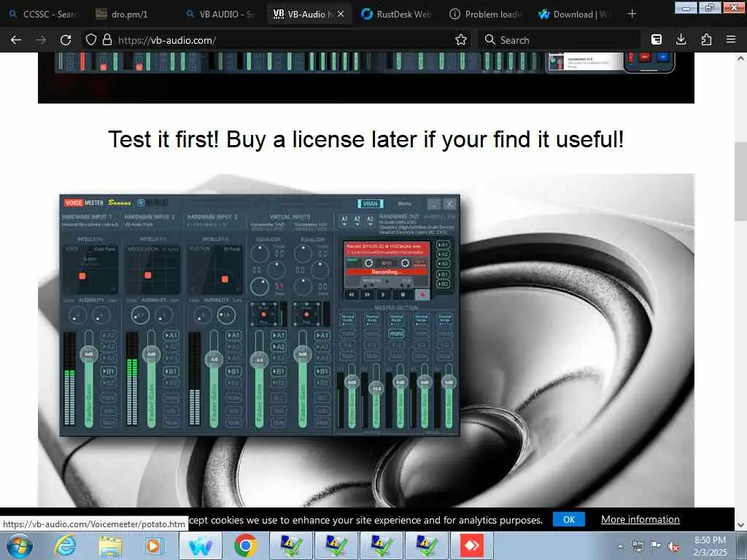Click the VBAN button in Voicemeeter image

[370, 203]
